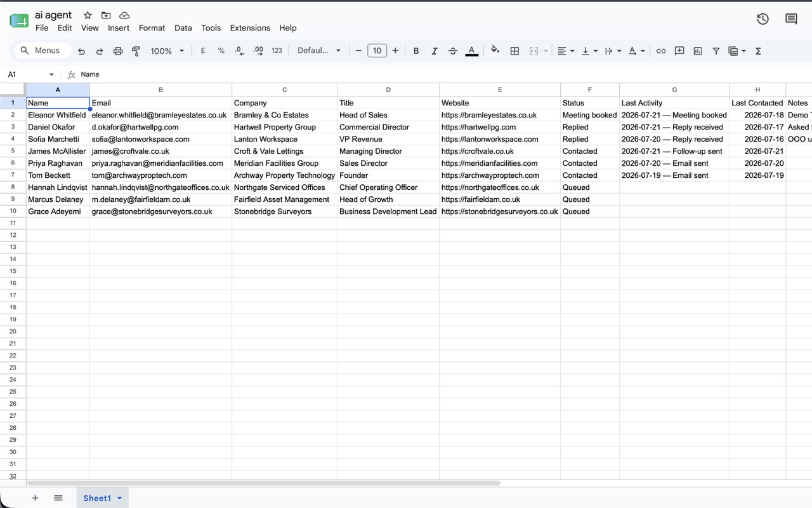
Task: Decrease font size with minus button
Action: point(358,51)
